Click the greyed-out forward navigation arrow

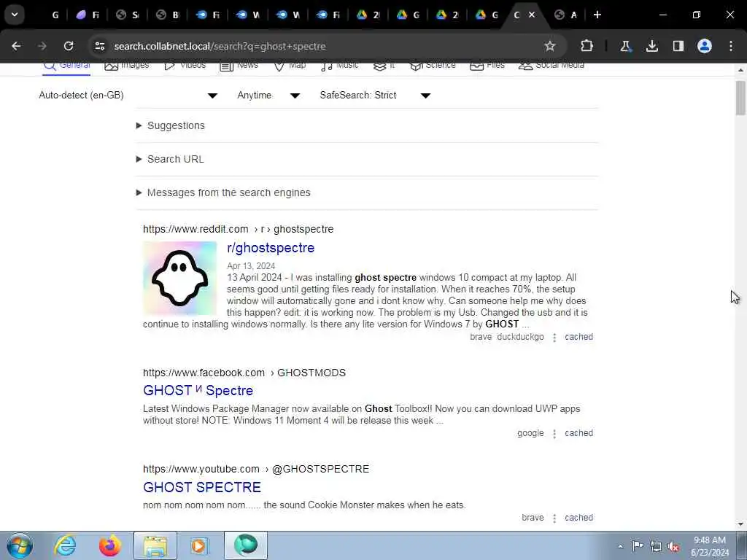pyautogui.click(x=42, y=46)
